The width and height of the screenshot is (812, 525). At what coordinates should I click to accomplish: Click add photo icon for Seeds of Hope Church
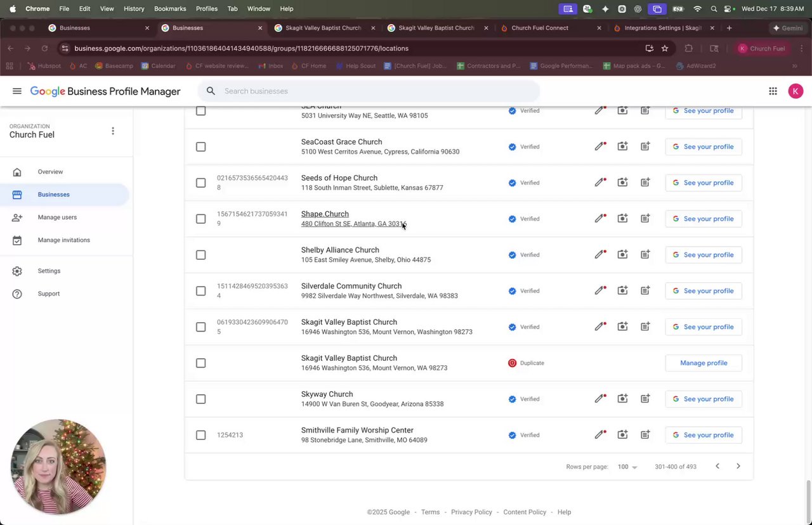622,183
